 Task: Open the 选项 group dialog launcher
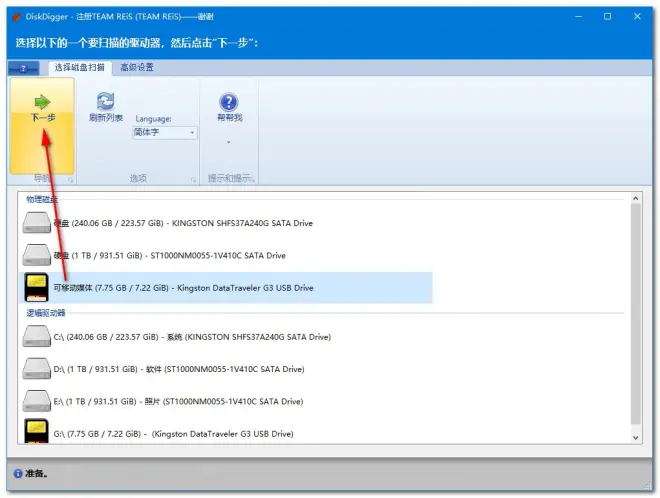pyautogui.click(x=193, y=180)
